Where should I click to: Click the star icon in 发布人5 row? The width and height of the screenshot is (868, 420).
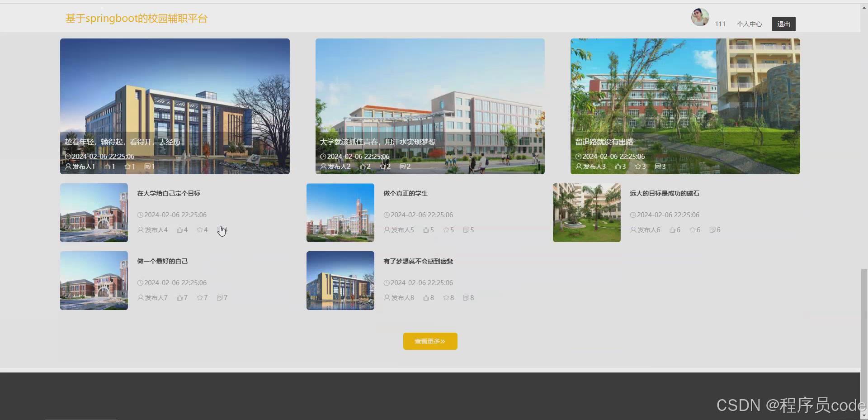pos(446,230)
